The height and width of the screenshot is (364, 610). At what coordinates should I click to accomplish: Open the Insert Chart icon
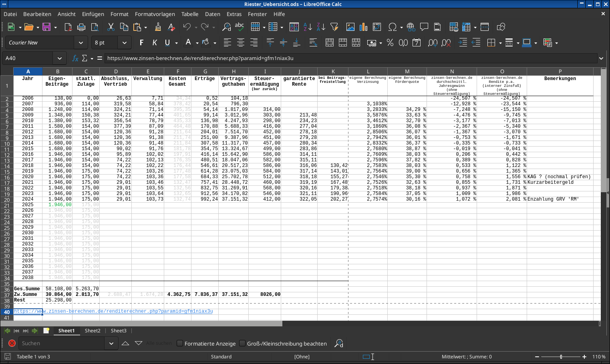click(363, 27)
